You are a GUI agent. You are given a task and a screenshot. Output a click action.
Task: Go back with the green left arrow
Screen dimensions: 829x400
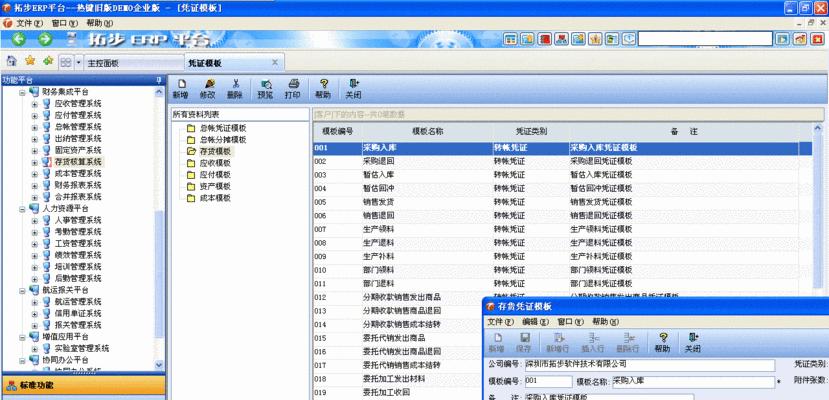tap(19, 39)
